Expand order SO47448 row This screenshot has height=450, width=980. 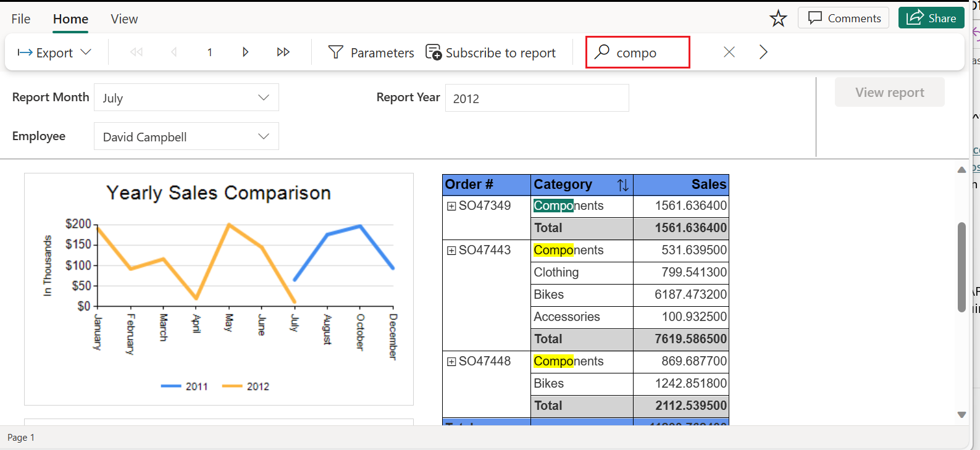pos(451,362)
